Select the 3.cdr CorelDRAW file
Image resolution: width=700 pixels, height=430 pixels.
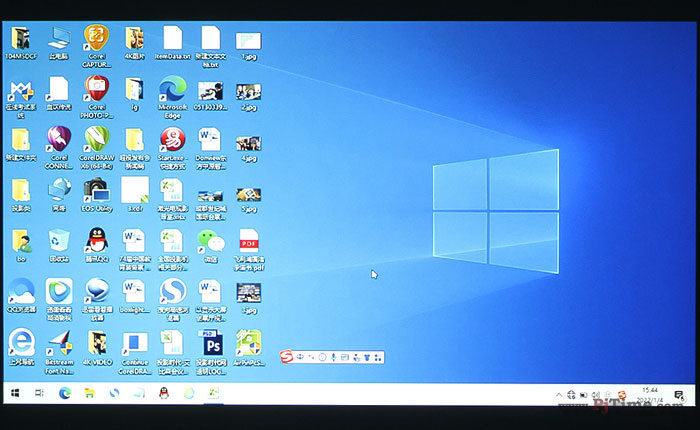coord(134,191)
